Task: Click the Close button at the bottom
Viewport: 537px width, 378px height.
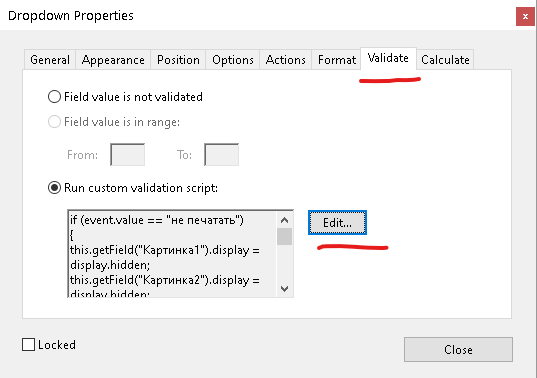Action: coord(458,350)
